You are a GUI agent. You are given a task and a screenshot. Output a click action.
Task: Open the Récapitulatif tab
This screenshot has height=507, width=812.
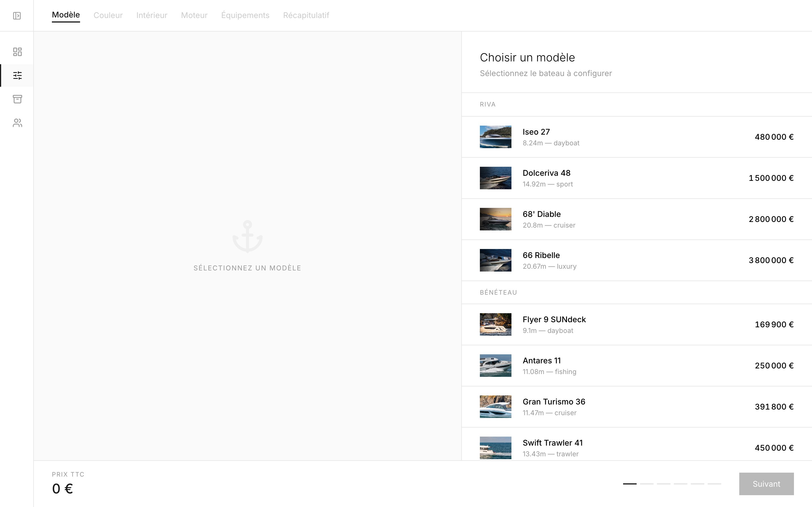[306, 15]
